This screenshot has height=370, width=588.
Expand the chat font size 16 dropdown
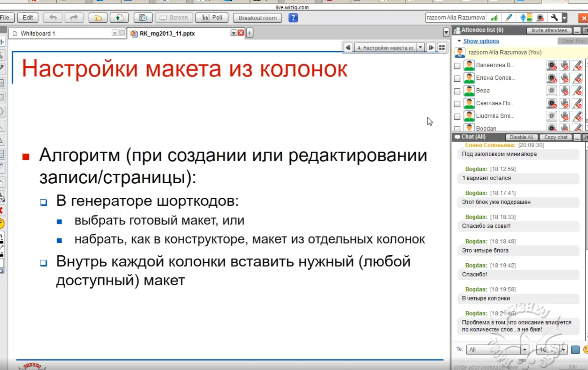(x=563, y=350)
